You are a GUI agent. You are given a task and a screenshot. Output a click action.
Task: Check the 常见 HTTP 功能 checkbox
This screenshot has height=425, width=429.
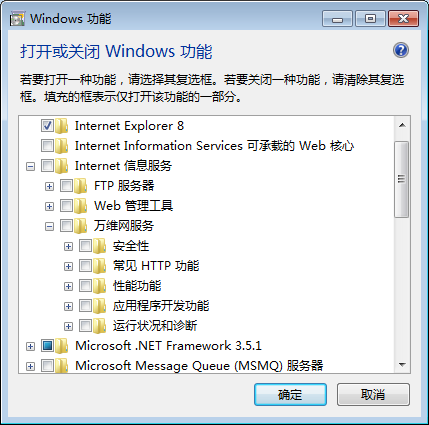(85, 266)
